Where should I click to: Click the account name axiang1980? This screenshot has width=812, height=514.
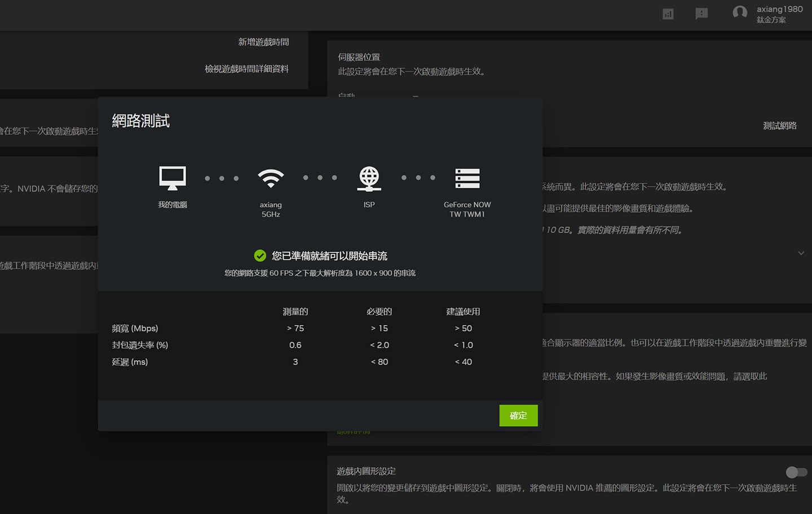coord(779,9)
